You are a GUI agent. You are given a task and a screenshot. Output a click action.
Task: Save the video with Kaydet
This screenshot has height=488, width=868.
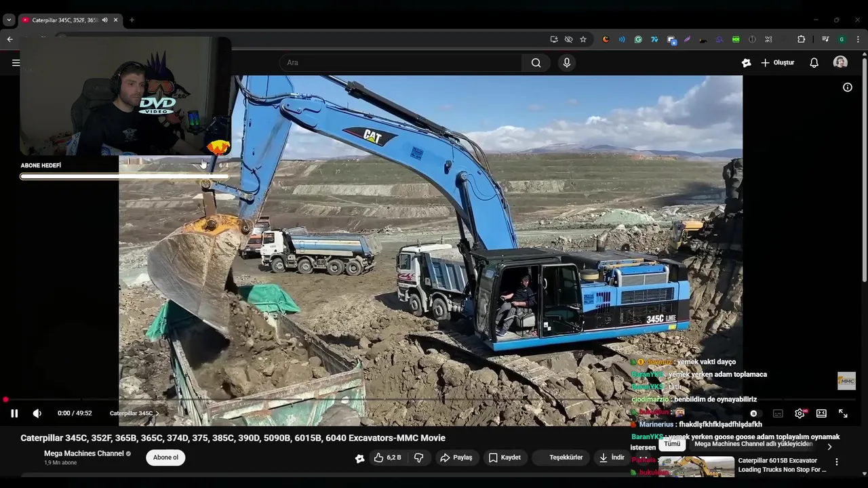(x=505, y=457)
